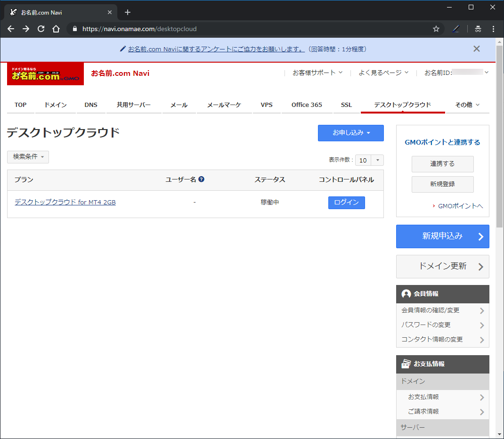Screen dimensions: 504x439
Task: Click the chevron on 新規申込み
Action: point(481,236)
